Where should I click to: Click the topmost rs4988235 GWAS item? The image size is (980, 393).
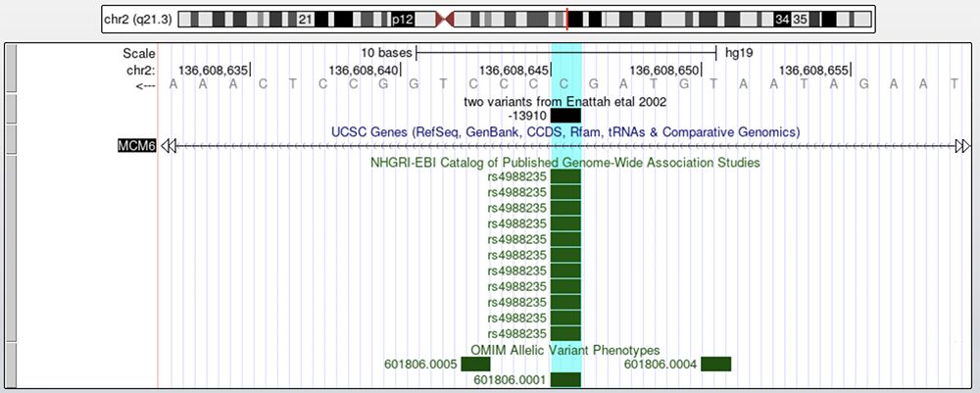click(x=565, y=177)
